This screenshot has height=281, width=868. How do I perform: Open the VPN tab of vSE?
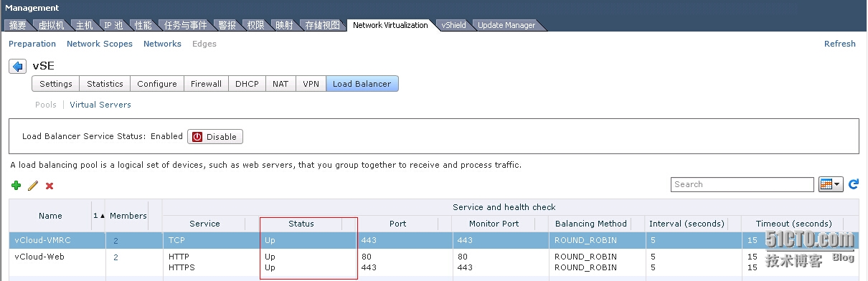pos(311,84)
